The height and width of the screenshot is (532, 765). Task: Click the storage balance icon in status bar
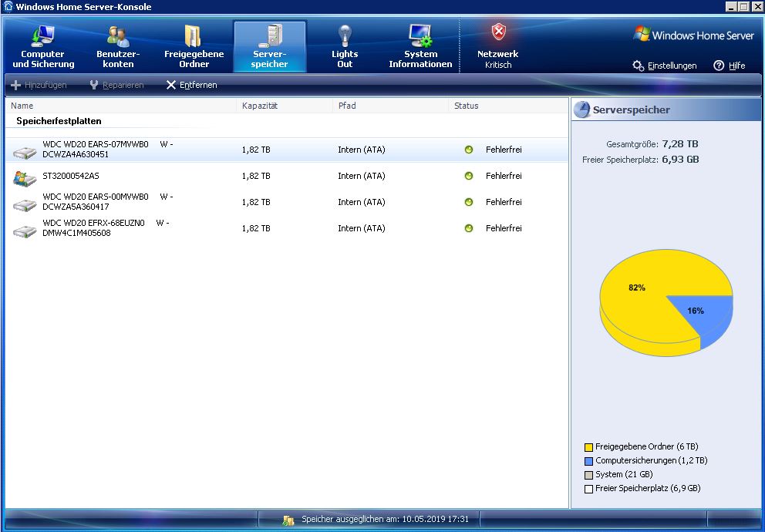click(288, 520)
